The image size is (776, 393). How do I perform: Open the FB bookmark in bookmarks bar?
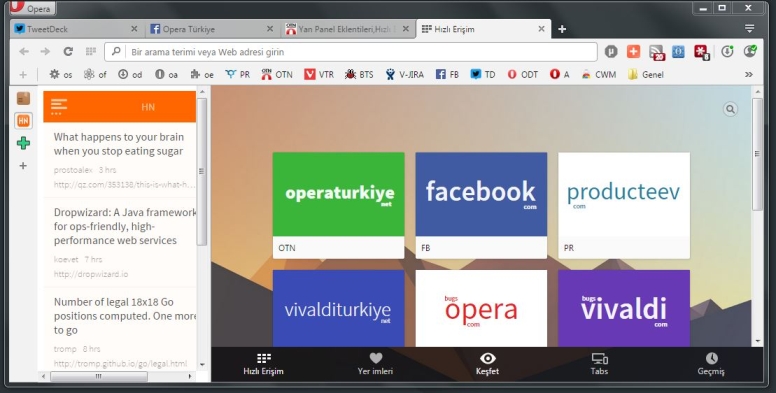tap(447, 75)
